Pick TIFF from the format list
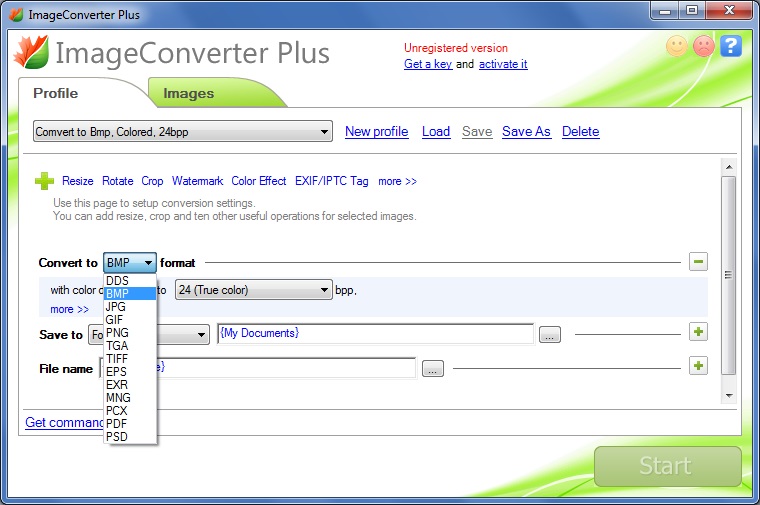Viewport: 760px width, 505px height. point(130,359)
